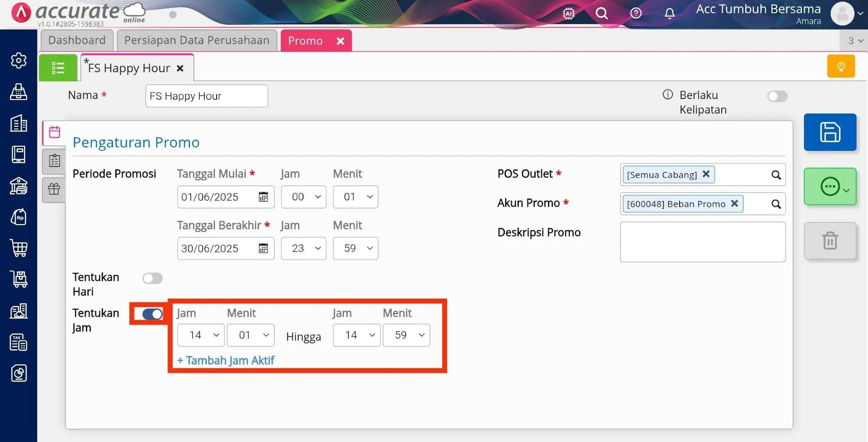This screenshot has width=868, height=442.
Task: Click the Deskripsi Promo text area
Action: [x=703, y=242]
